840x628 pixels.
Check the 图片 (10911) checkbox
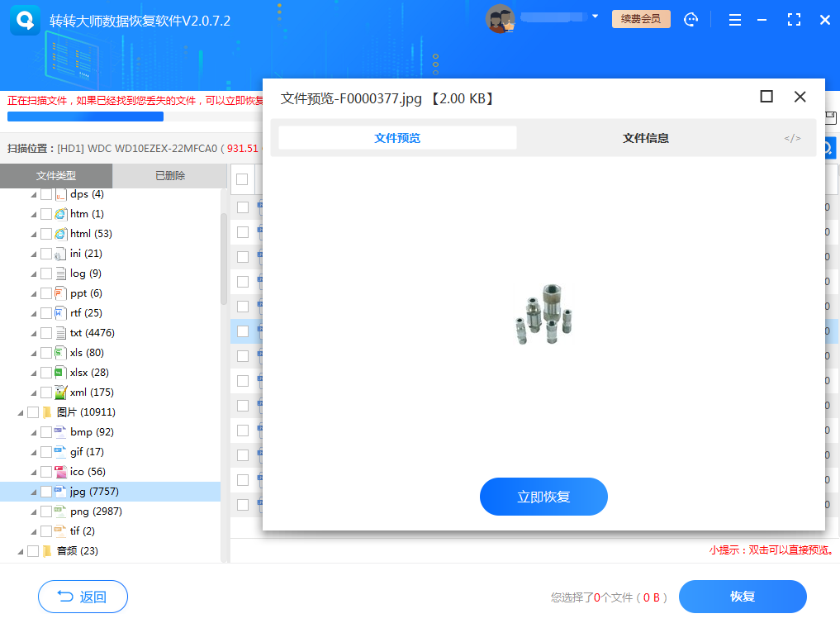[x=34, y=412]
